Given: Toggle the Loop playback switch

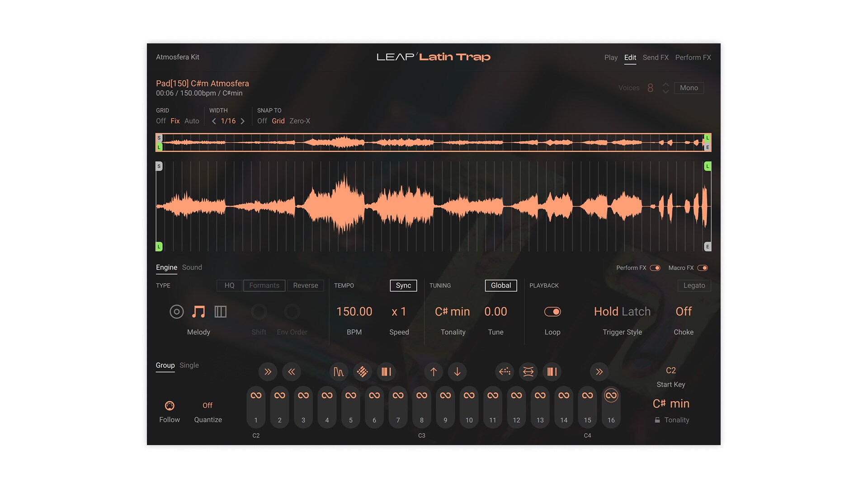Looking at the screenshot, I should 552,312.
